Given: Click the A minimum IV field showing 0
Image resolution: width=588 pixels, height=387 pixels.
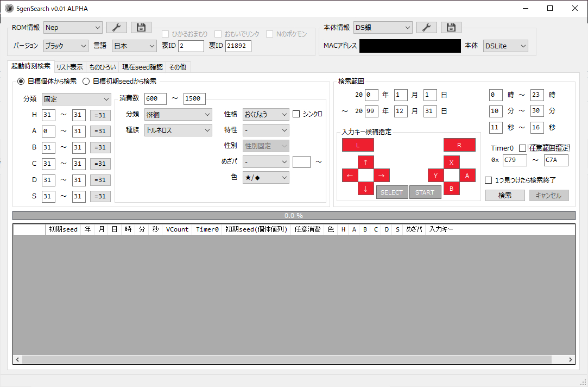Looking at the screenshot, I should (x=48, y=132).
